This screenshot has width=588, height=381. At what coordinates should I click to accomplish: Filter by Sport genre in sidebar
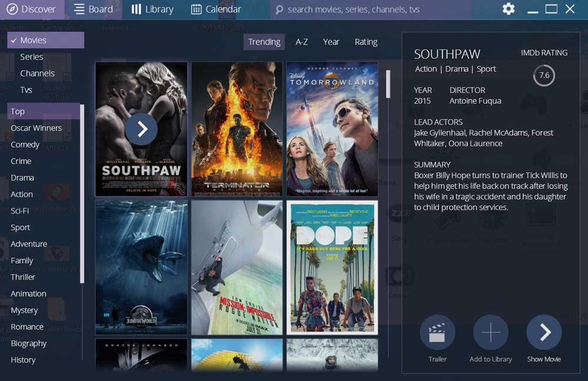click(x=20, y=228)
